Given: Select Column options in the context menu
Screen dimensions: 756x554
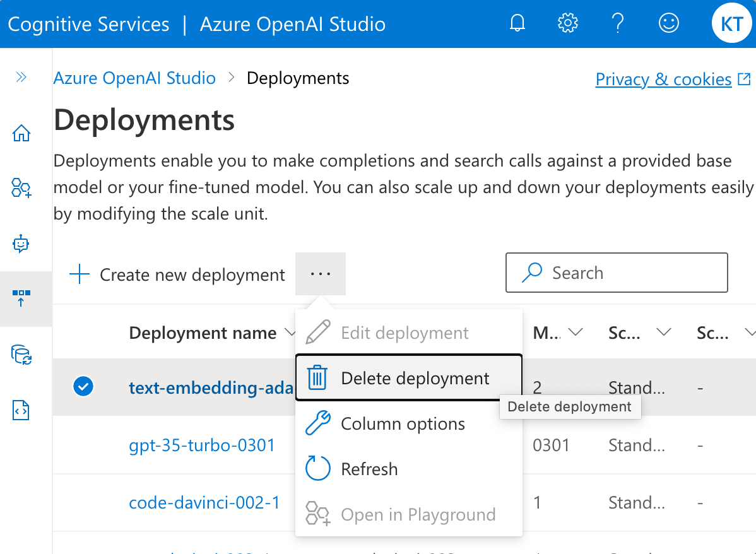Looking at the screenshot, I should click(x=403, y=423).
